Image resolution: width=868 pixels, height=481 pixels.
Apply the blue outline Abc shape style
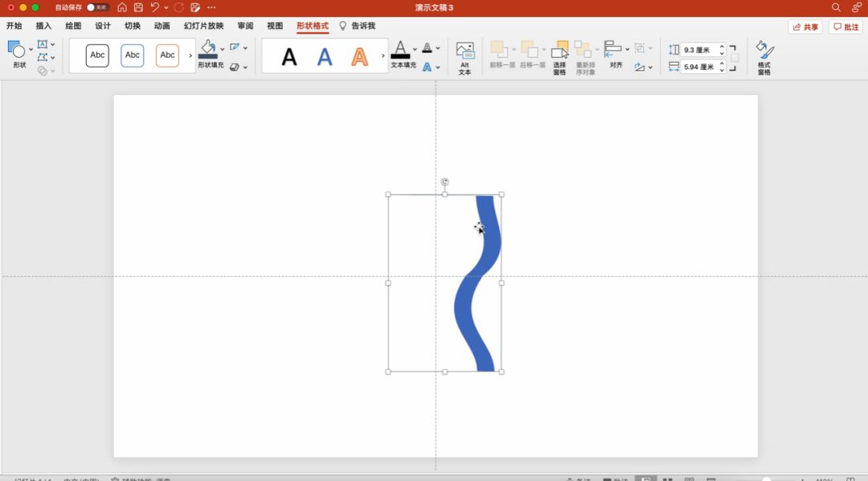click(x=133, y=55)
